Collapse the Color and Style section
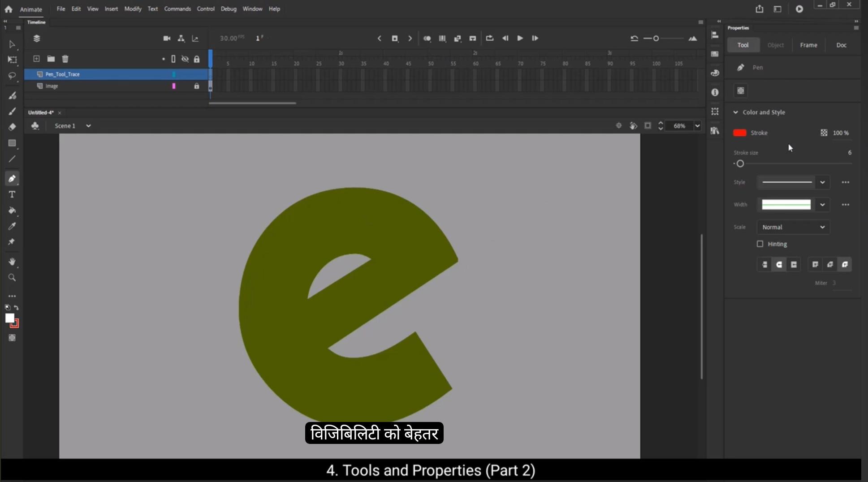 click(736, 112)
